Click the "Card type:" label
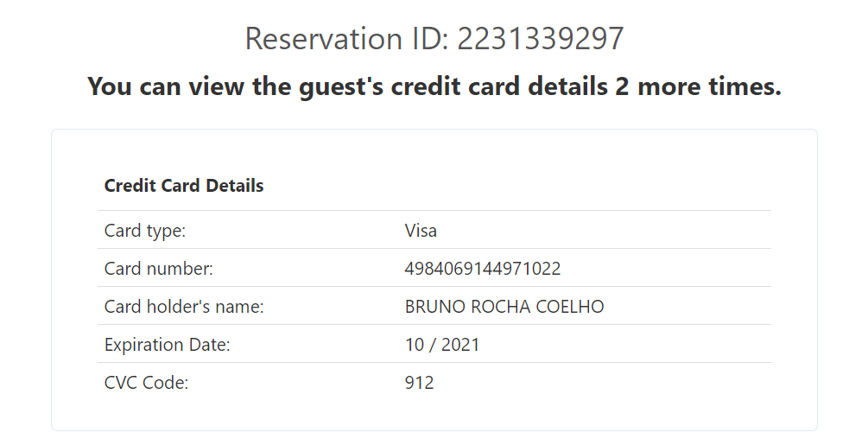 pos(145,231)
